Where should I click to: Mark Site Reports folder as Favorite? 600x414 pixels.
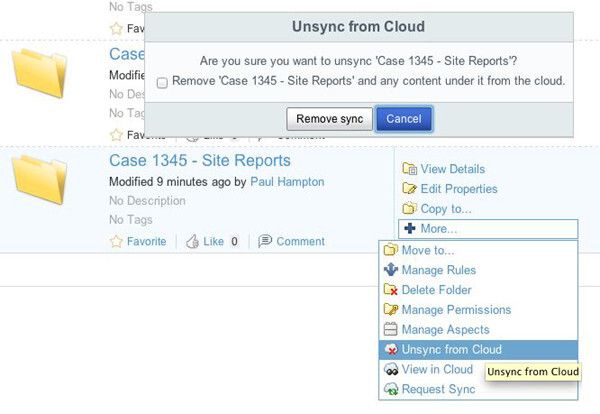pyautogui.click(x=138, y=241)
